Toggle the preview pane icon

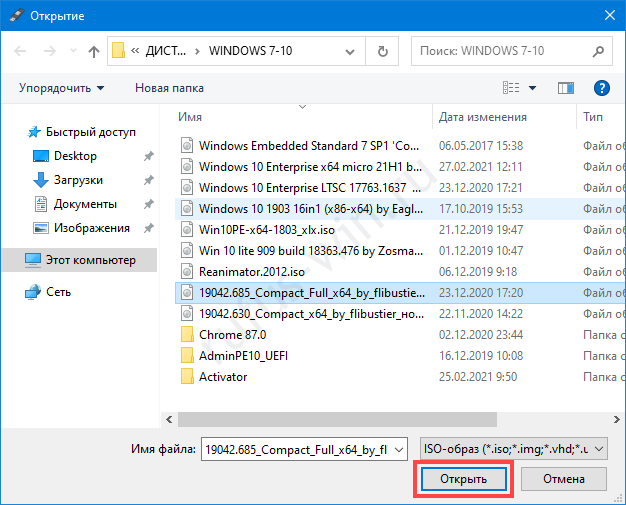tap(566, 88)
